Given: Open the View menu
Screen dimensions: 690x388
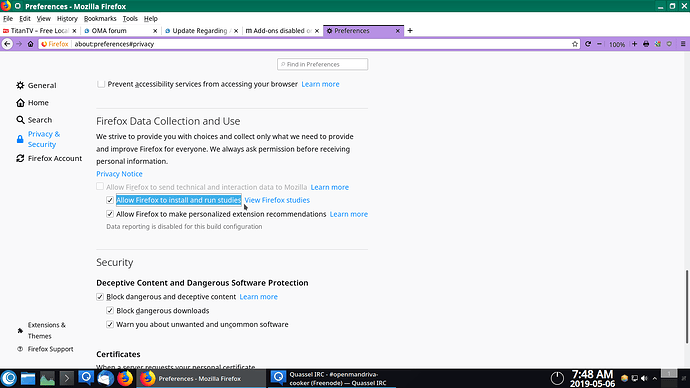Looking at the screenshot, I should 44,18.
